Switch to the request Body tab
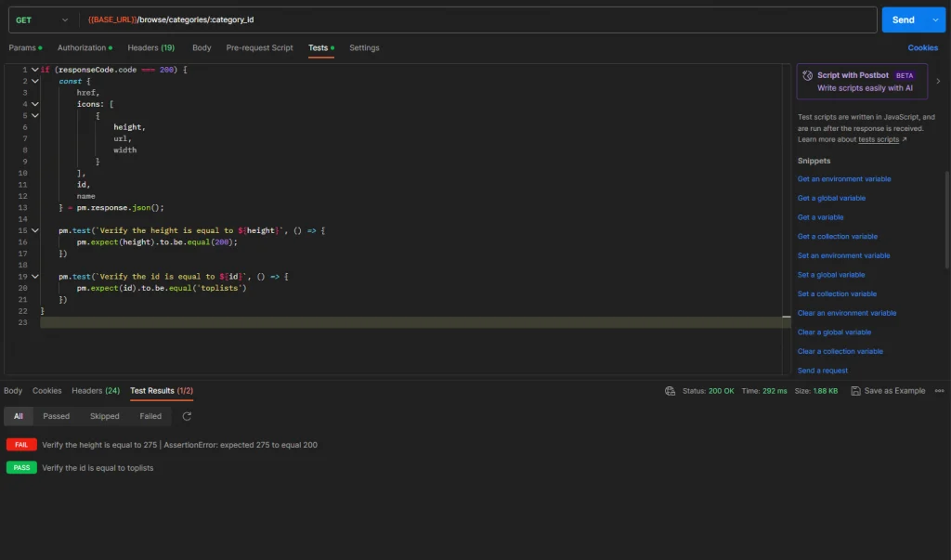 pyautogui.click(x=202, y=48)
